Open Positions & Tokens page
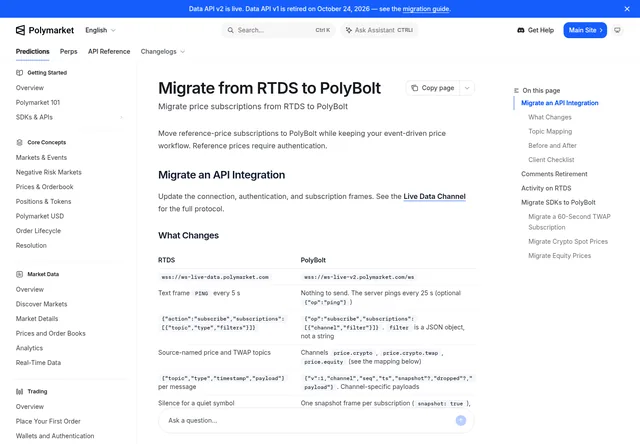The height and width of the screenshot is (444, 640). [43, 202]
